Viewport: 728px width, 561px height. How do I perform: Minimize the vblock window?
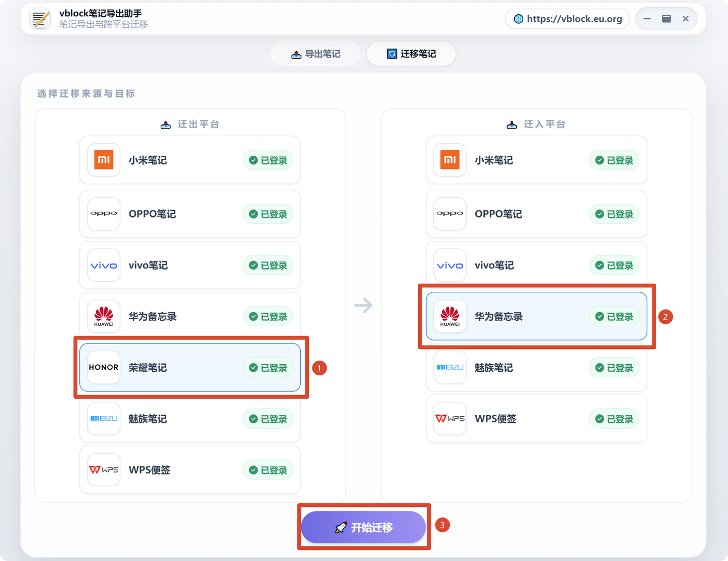coord(647,19)
